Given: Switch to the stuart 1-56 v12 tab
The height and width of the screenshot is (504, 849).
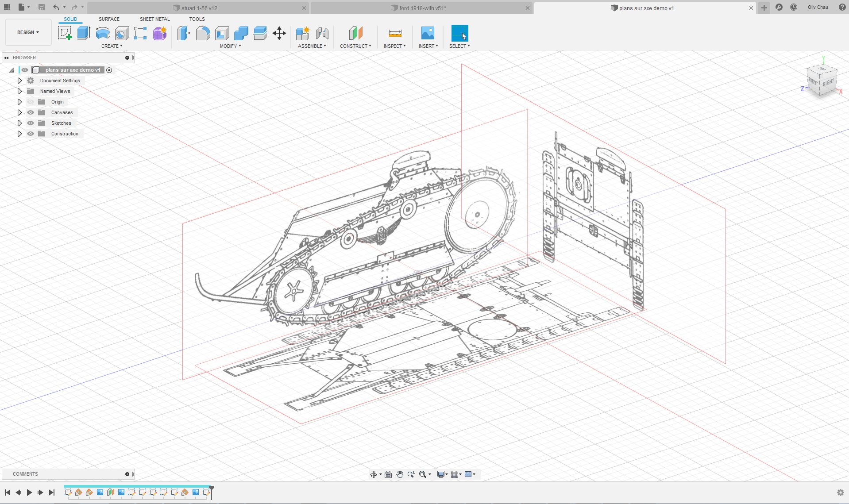Looking at the screenshot, I should pyautogui.click(x=199, y=8).
